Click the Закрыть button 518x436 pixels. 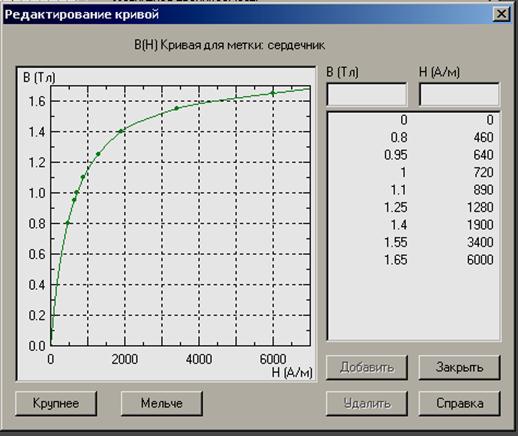459,367
